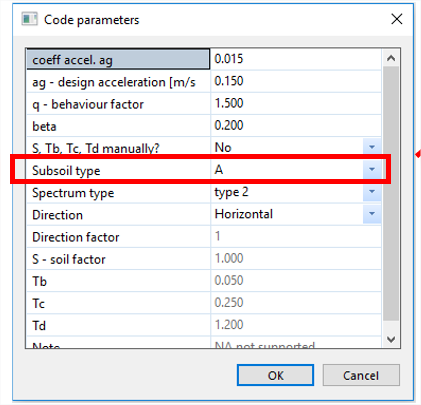Image resolution: width=421 pixels, height=405 pixels.
Task: Expand the Spectrum type dropdown arrow
Action: (x=372, y=192)
